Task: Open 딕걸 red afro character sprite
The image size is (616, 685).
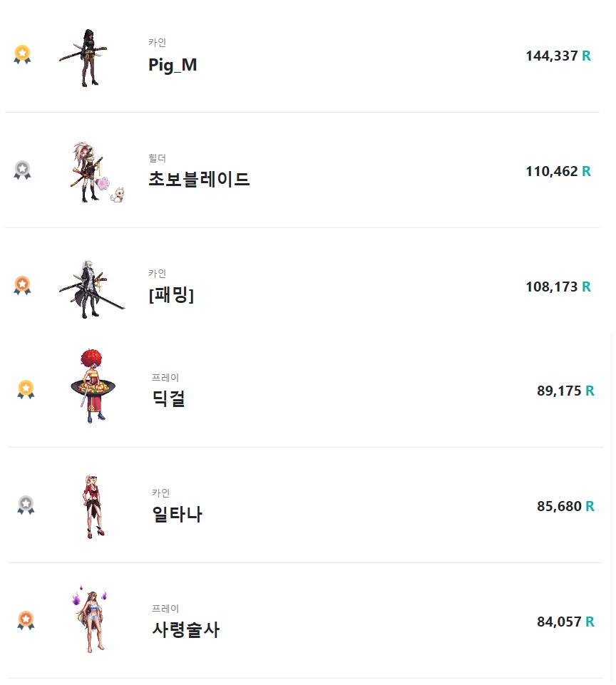Action: pos(93,386)
